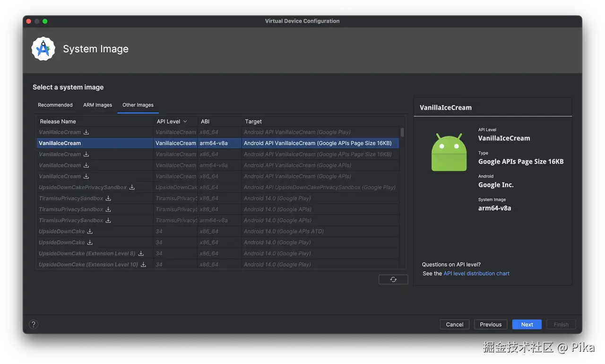Download UpsideDownCake Extension Level 10 image
Viewport: 605px width, 364px height.
143,265
